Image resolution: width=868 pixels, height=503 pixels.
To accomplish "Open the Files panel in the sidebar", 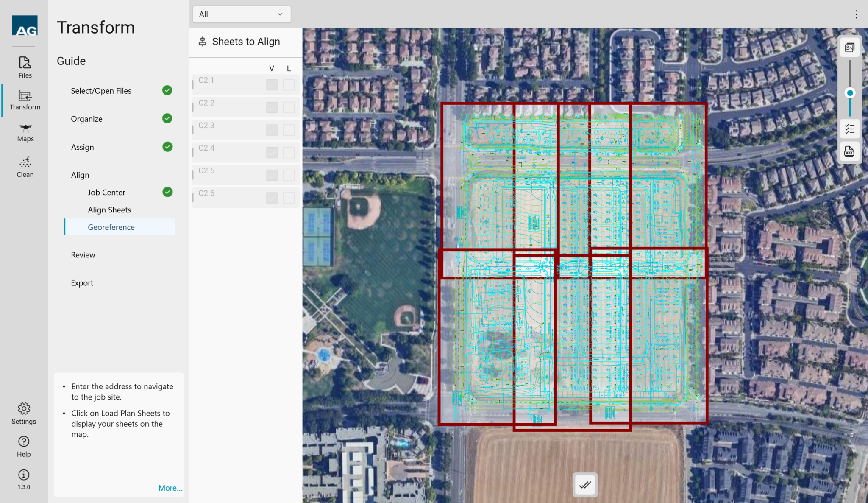I will tap(25, 67).
